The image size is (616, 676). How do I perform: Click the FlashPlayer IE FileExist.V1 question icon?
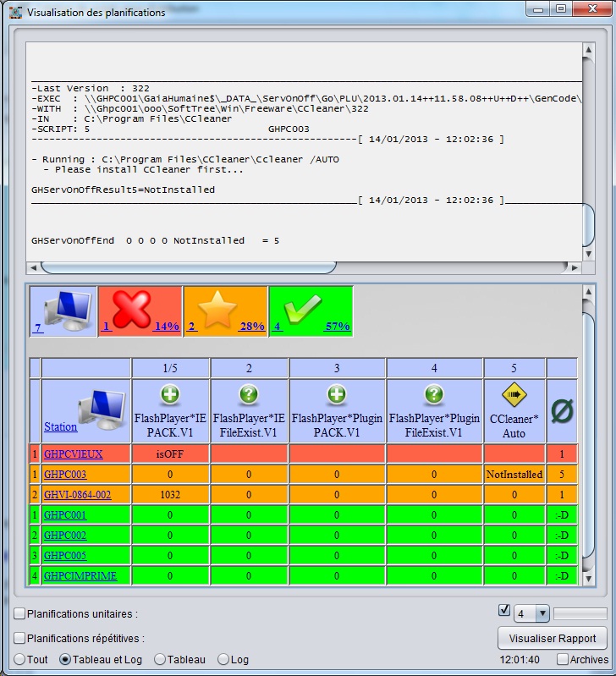tap(249, 395)
